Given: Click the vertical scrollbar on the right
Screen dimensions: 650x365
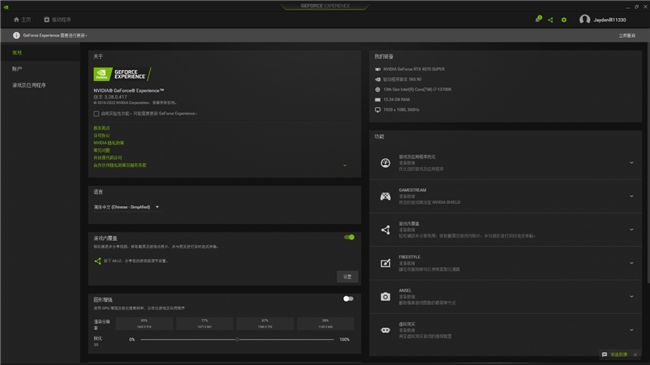Looking at the screenshot, I should click(648, 162).
